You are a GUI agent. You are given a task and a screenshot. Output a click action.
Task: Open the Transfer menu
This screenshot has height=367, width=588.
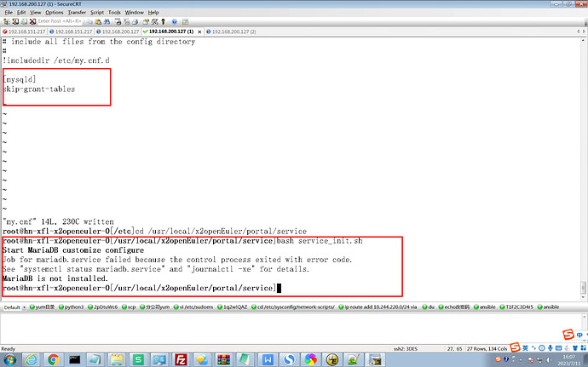click(x=77, y=13)
